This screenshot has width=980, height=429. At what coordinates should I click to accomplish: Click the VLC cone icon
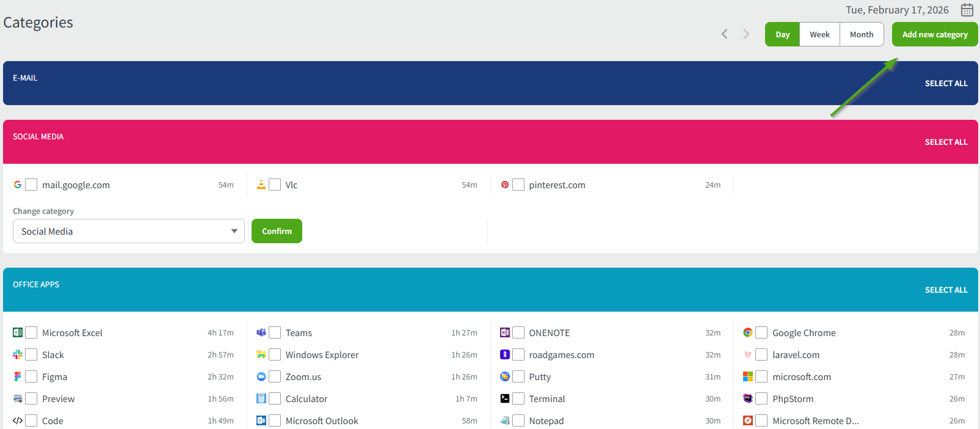click(x=261, y=185)
